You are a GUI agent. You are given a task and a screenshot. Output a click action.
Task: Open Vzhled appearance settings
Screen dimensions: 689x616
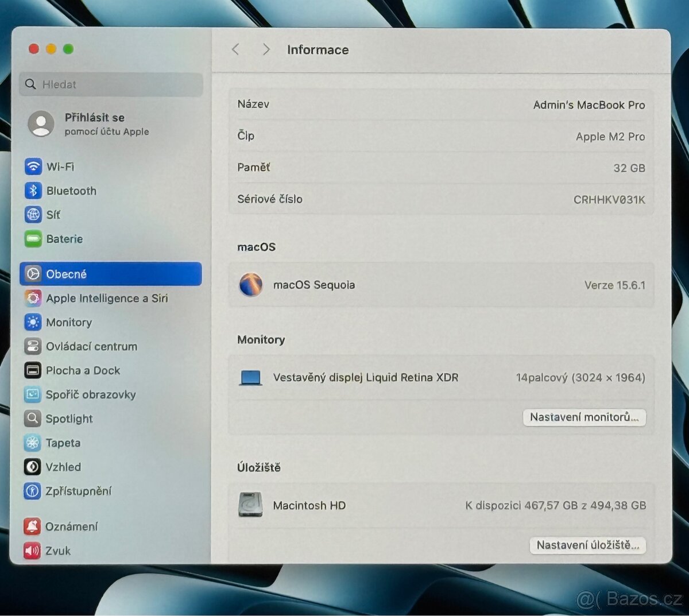tap(63, 467)
